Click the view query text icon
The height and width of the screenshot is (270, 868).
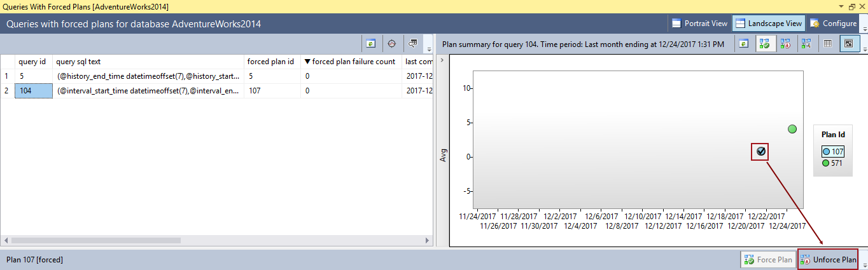(413, 43)
